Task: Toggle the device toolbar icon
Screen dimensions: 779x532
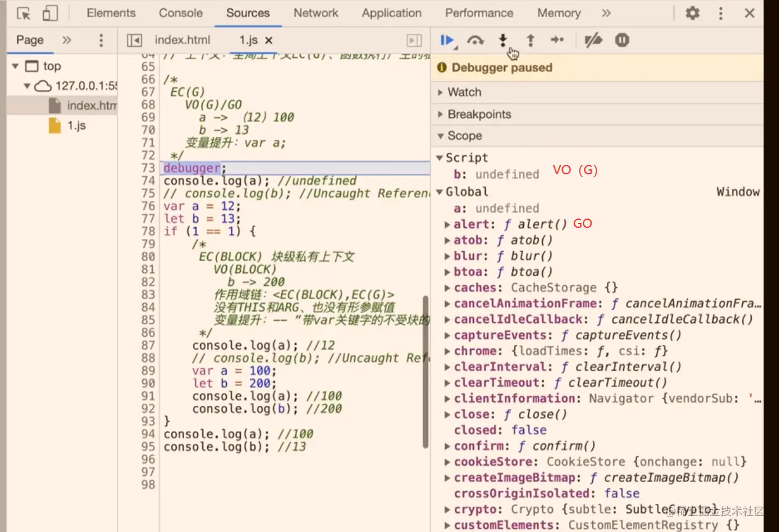Action: [50, 13]
